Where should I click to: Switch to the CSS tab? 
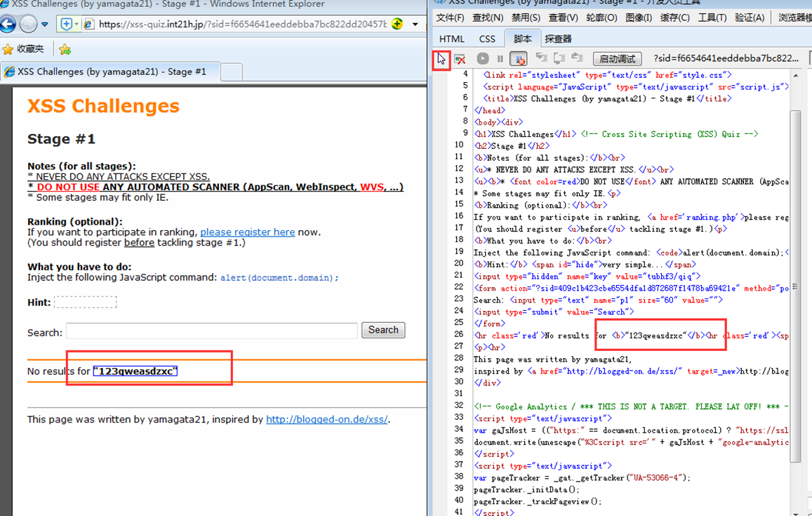(487, 39)
